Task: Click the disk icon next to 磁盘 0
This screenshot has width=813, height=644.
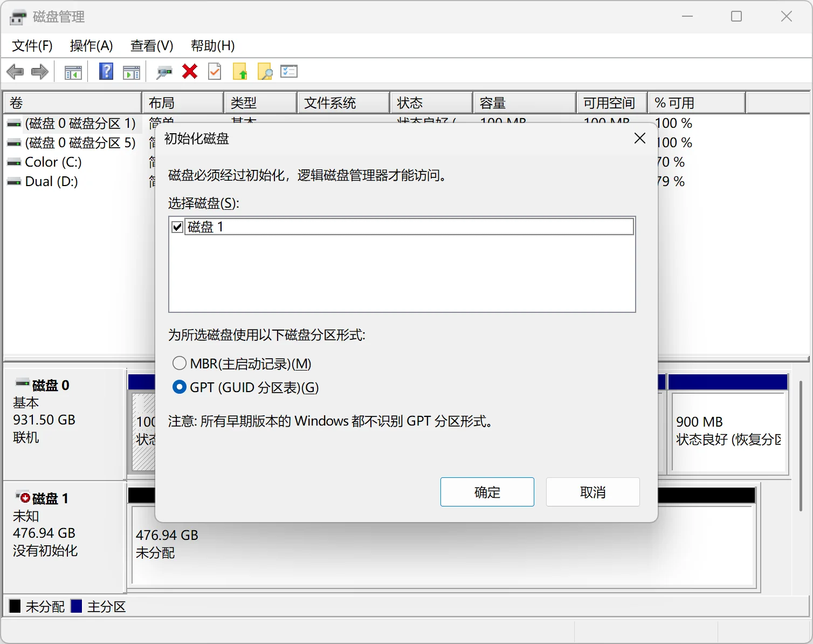Action: 23,383
